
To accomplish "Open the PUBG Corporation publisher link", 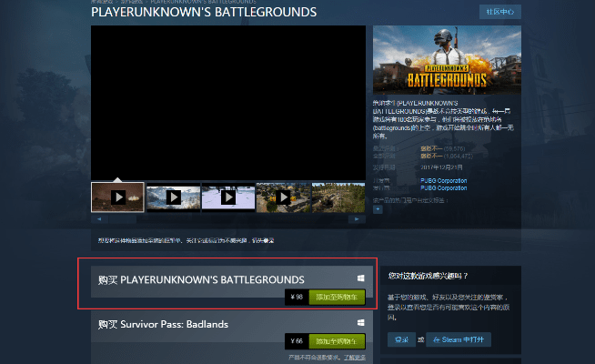I will pos(444,187).
